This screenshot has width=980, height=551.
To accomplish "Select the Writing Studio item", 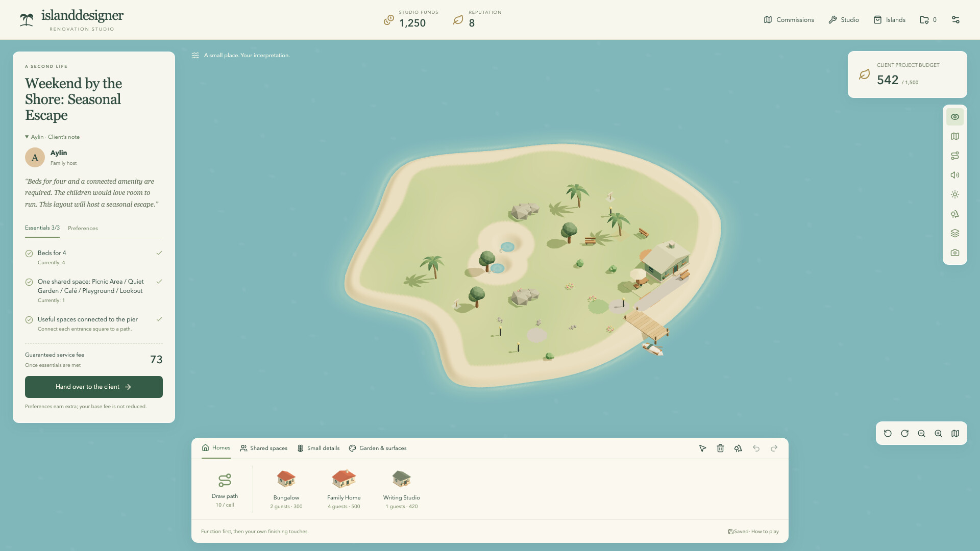I will (402, 489).
